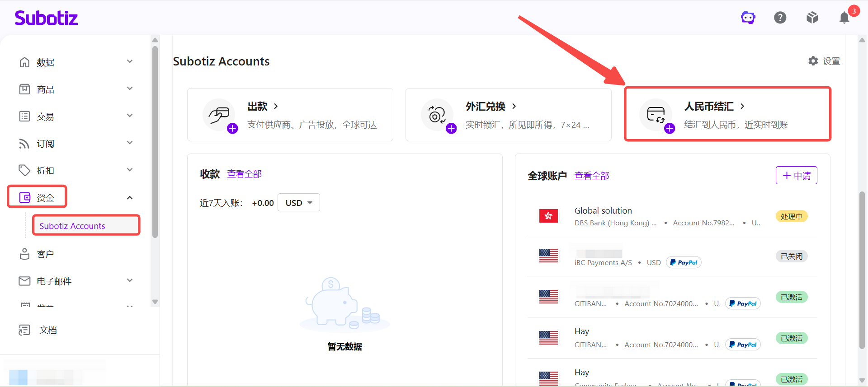Expand the 订阅 menu chevron
Image resolution: width=868 pixels, height=387 pixels.
tap(130, 143)
